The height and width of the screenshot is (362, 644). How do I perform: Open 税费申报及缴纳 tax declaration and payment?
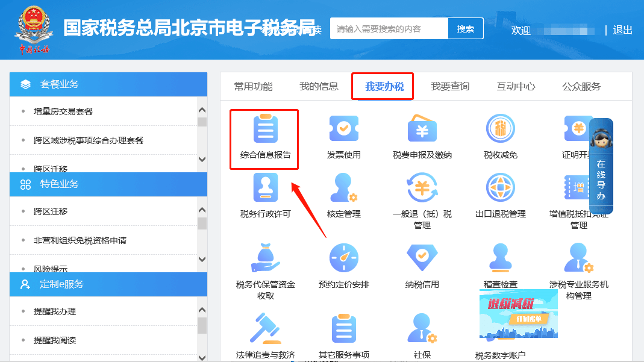(x=422, y=134)
